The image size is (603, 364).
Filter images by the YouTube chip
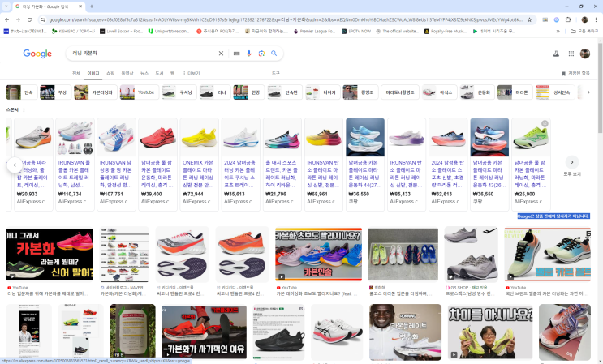click(x=140, y=92)
